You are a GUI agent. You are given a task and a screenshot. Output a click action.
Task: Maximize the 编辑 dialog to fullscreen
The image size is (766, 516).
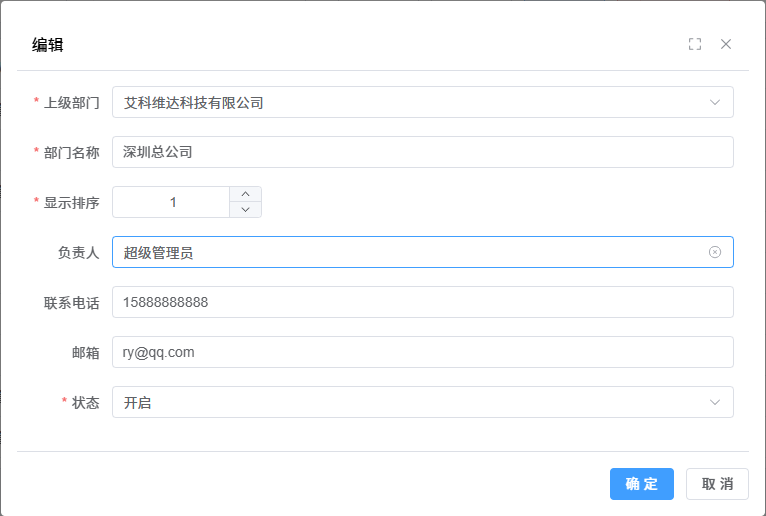tap(695, 44)
